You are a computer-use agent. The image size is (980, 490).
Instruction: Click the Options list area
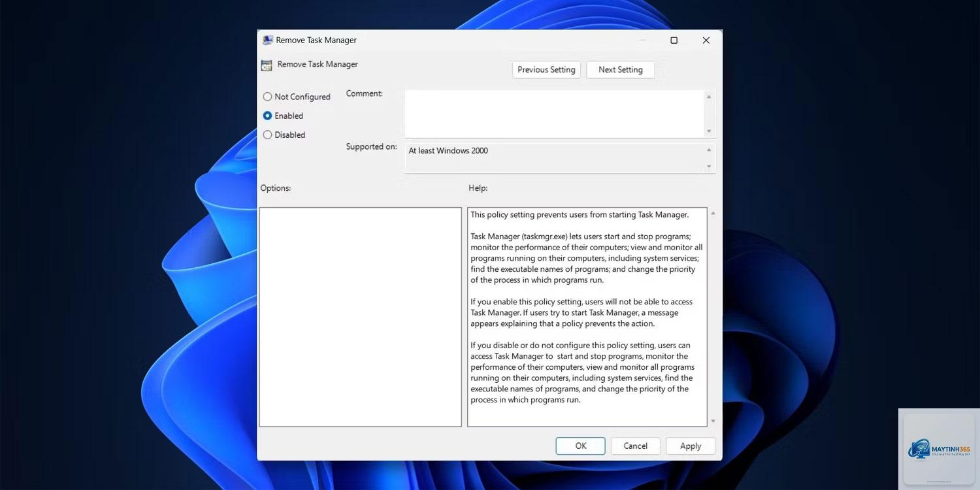point(360,317)
